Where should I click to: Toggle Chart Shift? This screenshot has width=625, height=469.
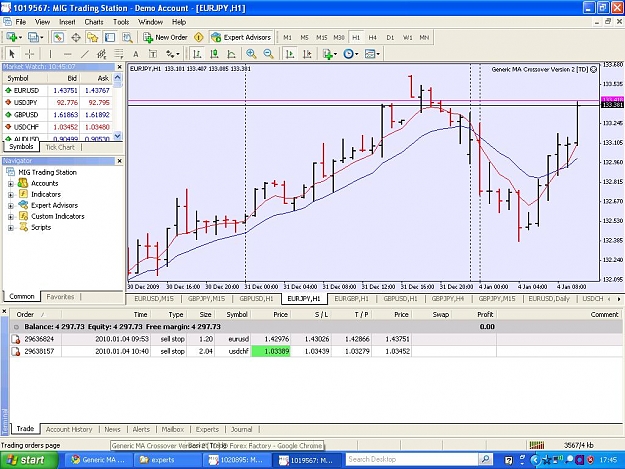point(307,53)
